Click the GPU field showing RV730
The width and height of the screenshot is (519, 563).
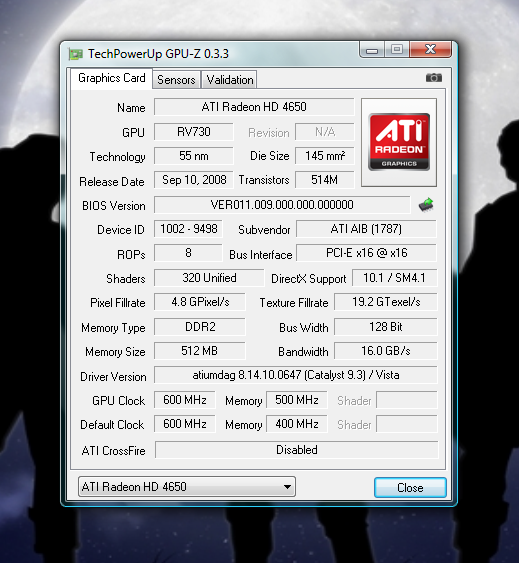194,132
